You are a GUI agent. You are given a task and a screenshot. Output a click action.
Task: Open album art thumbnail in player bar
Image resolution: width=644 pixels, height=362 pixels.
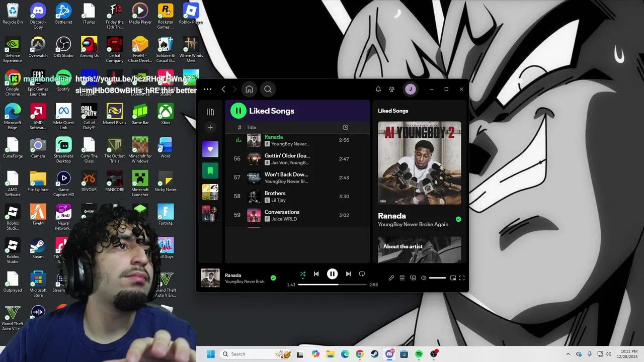tap(210, 278)
